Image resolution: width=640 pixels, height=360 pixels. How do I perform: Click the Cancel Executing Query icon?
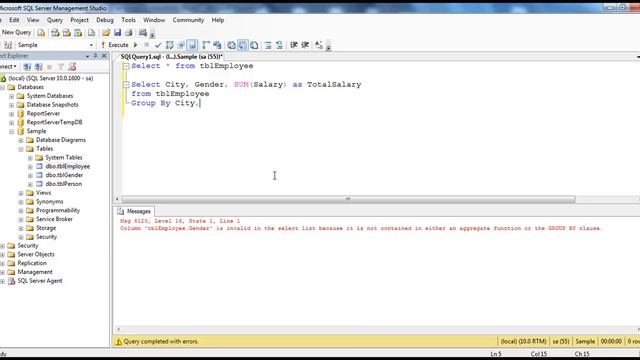click(147, 45)
